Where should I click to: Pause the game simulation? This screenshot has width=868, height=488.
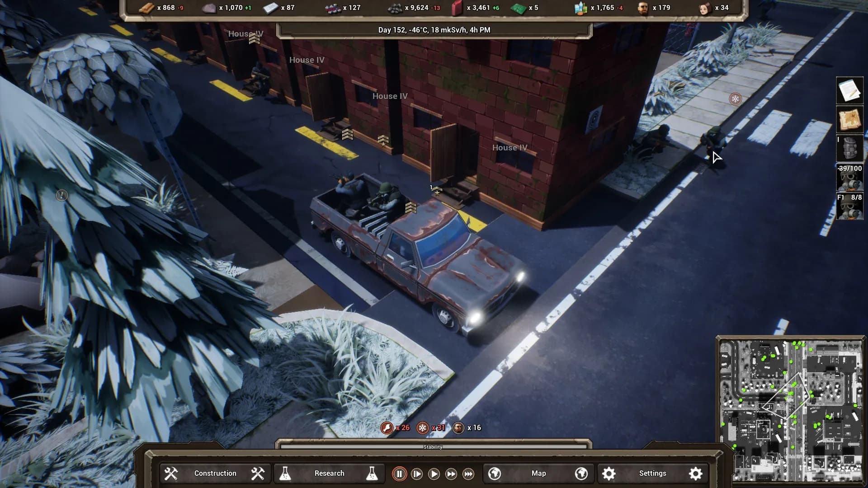(399, 474)
